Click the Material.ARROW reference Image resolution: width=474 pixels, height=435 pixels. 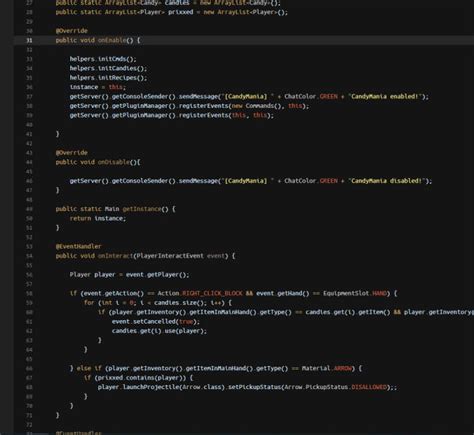(327, 368)
